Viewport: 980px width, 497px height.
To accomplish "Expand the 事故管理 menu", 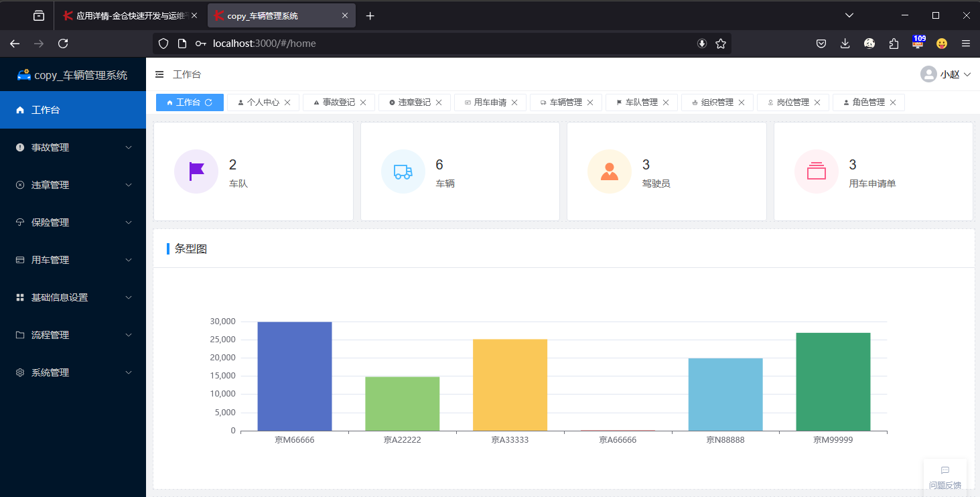I will [x=73, y=147].
